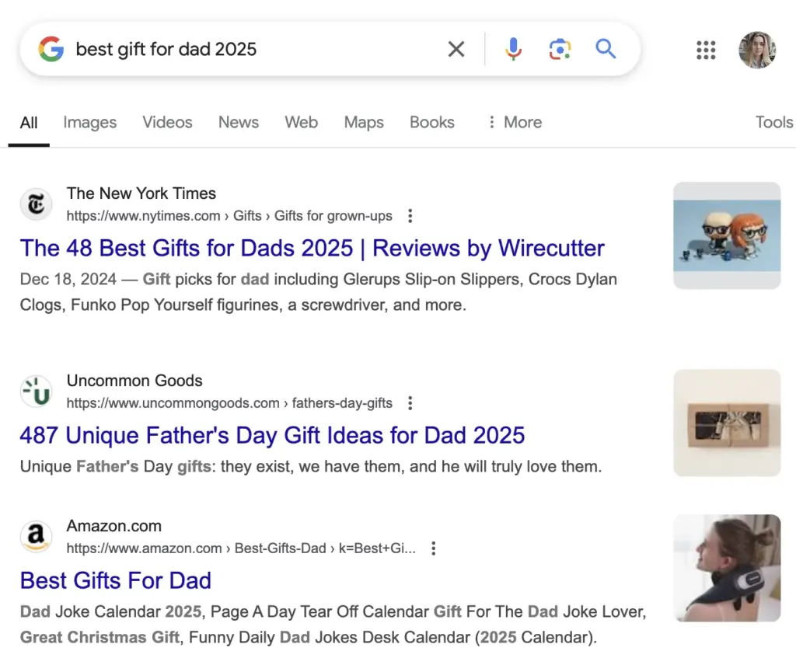Screen dimensions: 796x672
Task: Switch to the Videos tab
Action: click(x=167, y=122)
